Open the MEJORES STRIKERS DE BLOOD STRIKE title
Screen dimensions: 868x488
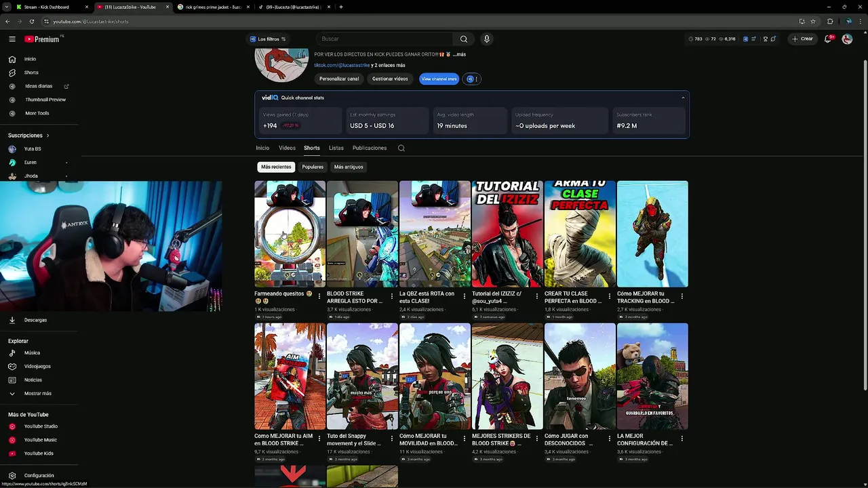click(x=501, y=439)
